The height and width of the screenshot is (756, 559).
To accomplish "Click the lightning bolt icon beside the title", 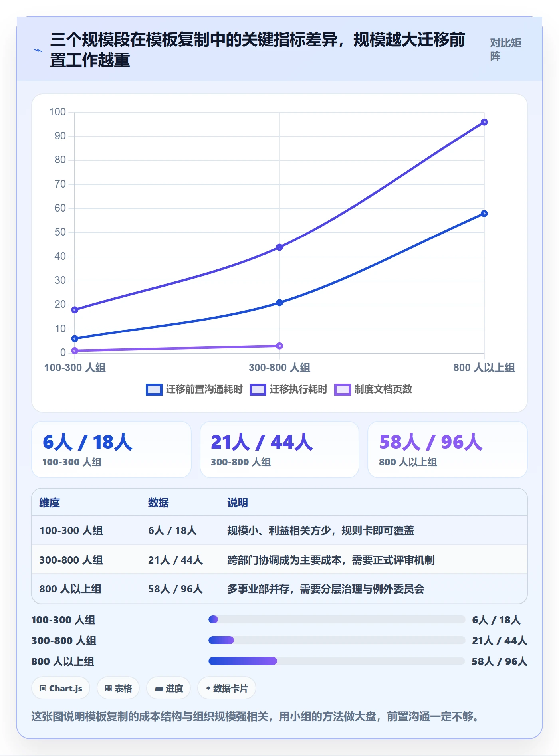I will (38, 50).
